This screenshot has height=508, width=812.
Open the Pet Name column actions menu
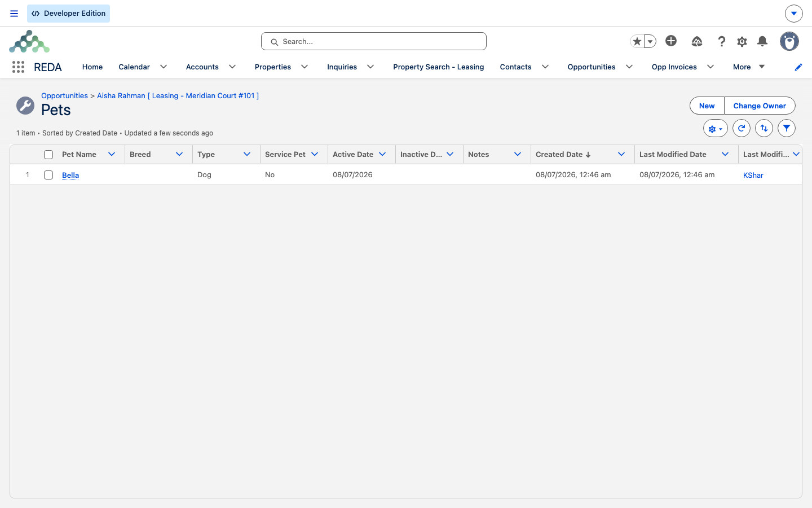coord(112,154)
